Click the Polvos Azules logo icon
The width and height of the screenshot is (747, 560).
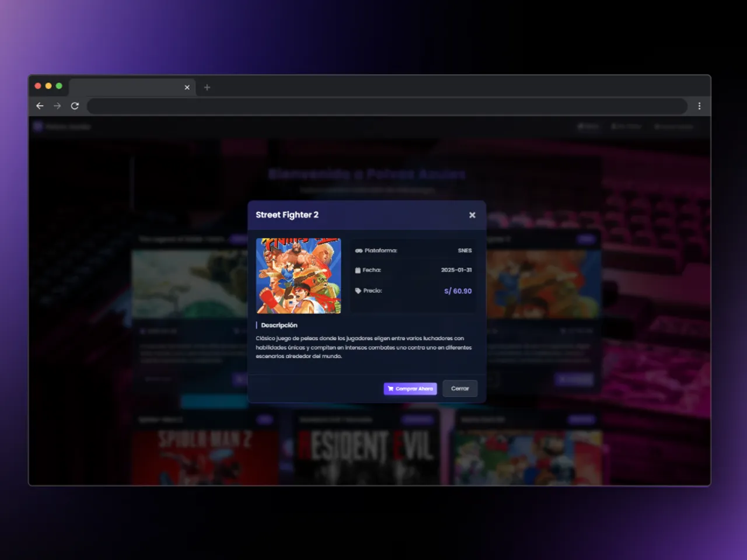[38, 126]
